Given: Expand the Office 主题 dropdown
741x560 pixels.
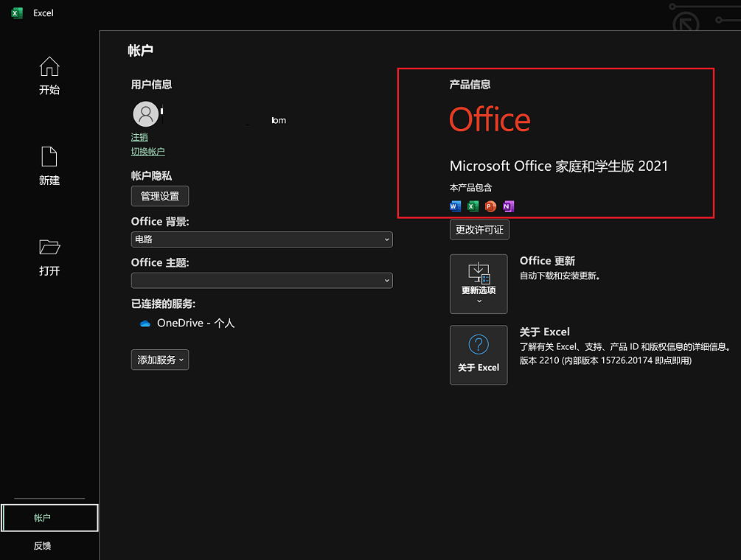Looking at the screenshot, I should point(262,280).
